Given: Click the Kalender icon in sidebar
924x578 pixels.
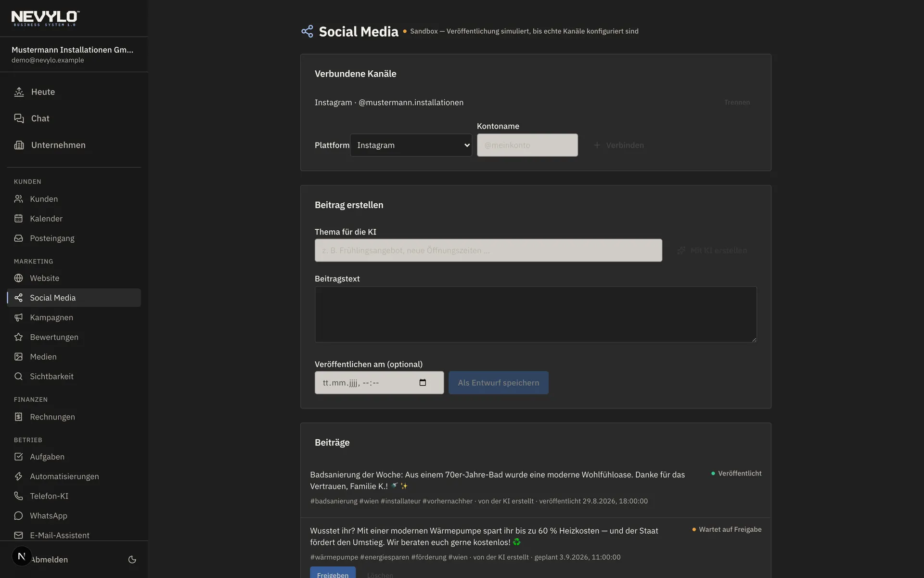Looking at the screenshot, I should [18, 219].
